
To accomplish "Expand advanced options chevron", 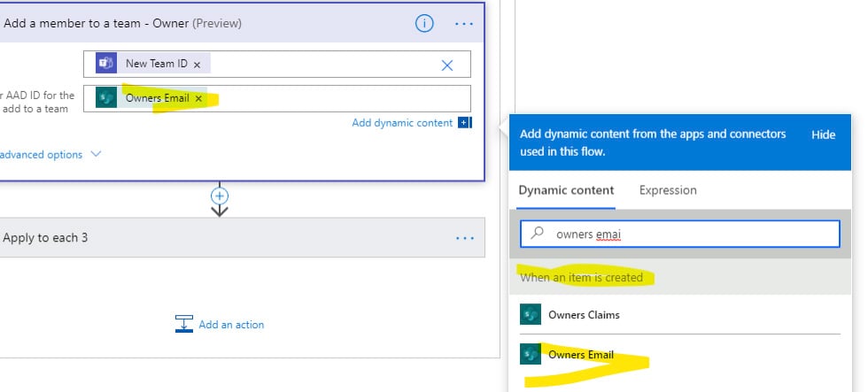I will click(96, 154).
